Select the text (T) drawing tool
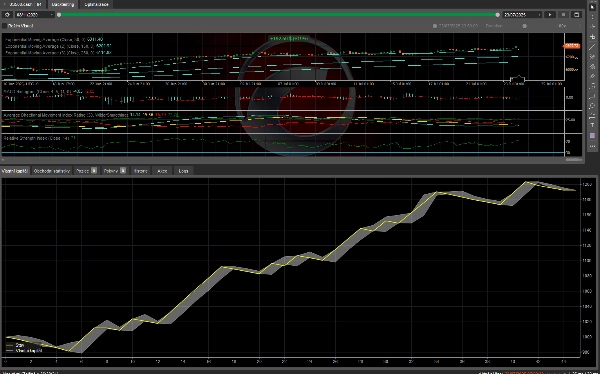Viewport: 600px width, 374px height. [592, 126]
